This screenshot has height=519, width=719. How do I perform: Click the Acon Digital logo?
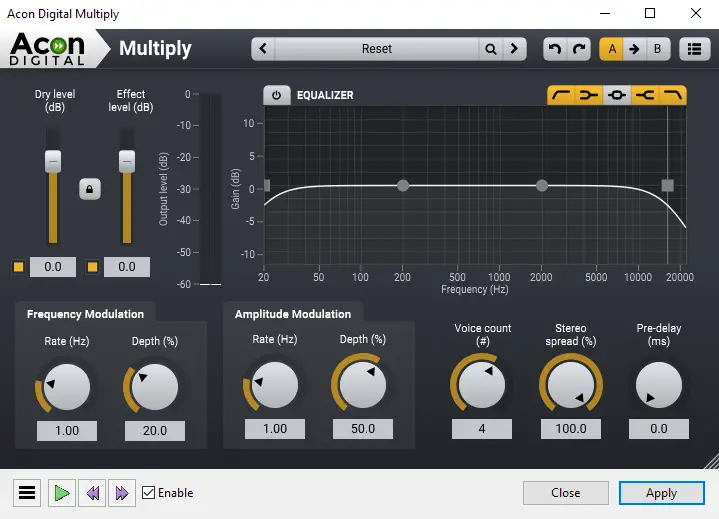pos(47,49)
